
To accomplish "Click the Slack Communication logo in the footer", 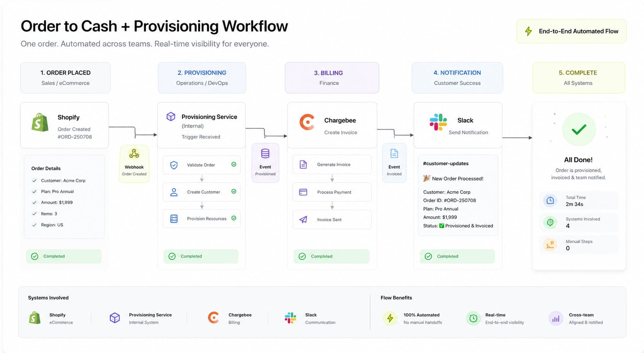I will pos(290,318).
